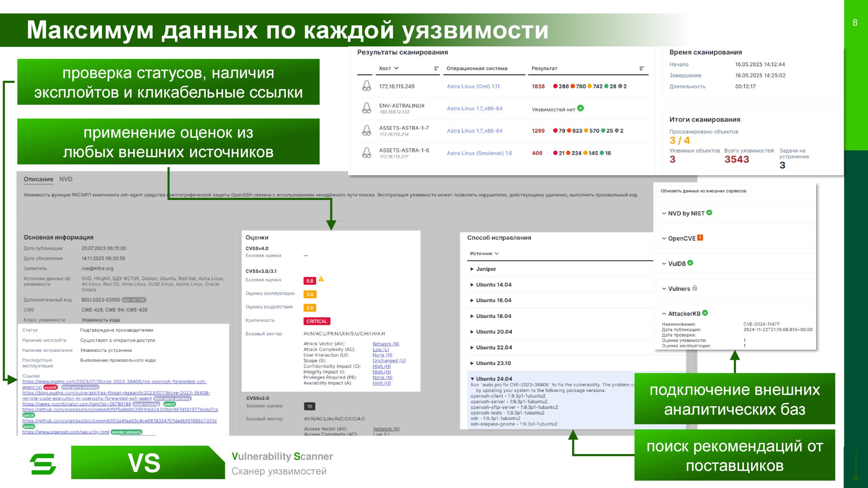Image resolution: width=868 pixels, height=488 pixels.
Task: Switch to the NVD tab
Action: click(66, 179)
